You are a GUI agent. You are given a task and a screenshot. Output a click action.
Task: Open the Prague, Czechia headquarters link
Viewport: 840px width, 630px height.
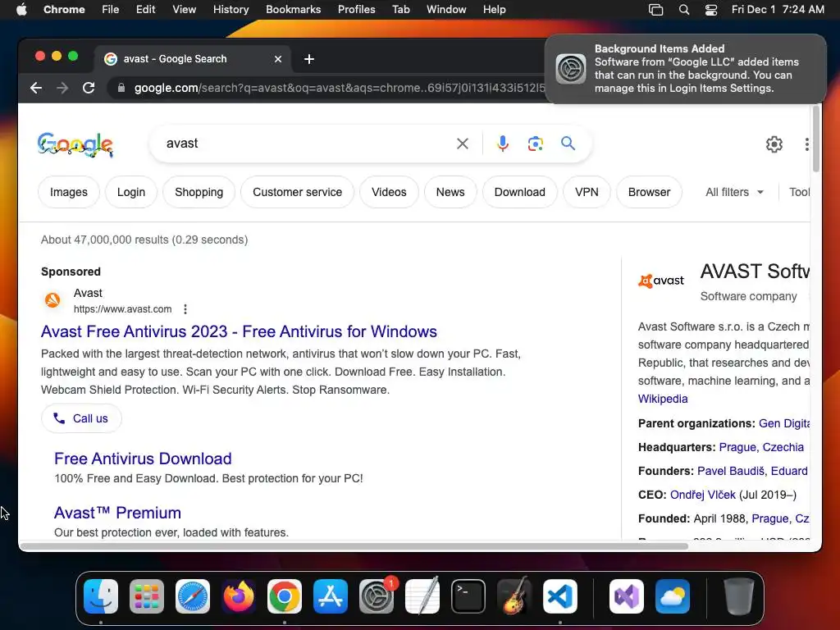tap(761, 447)
